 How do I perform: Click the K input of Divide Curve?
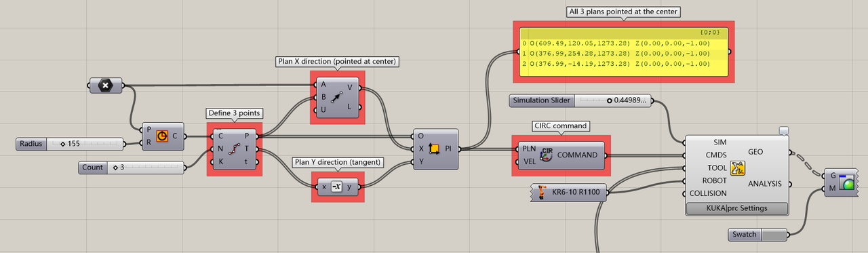221,162
